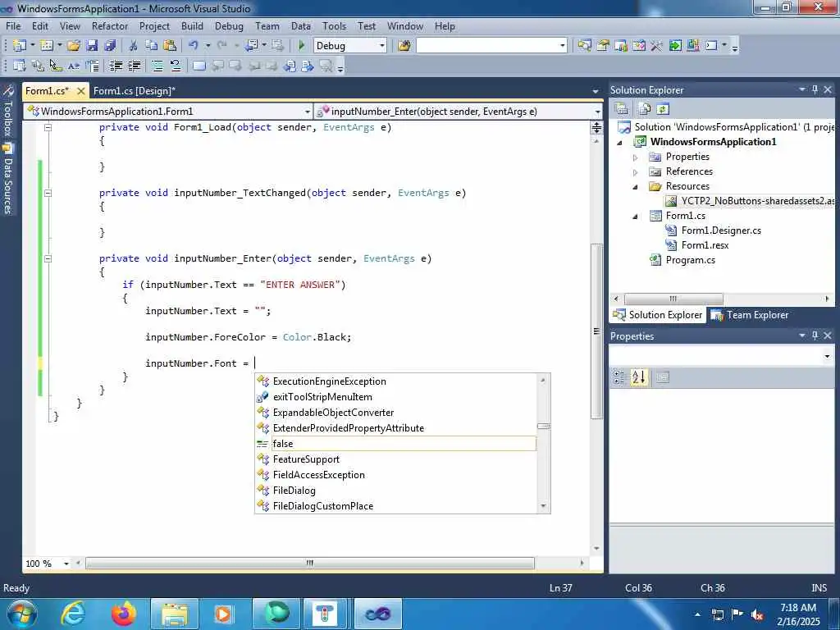Click the muted volume tray icon
Viewport: 840px width, 630px height.
pyautogui.click(x=757, y=614)
